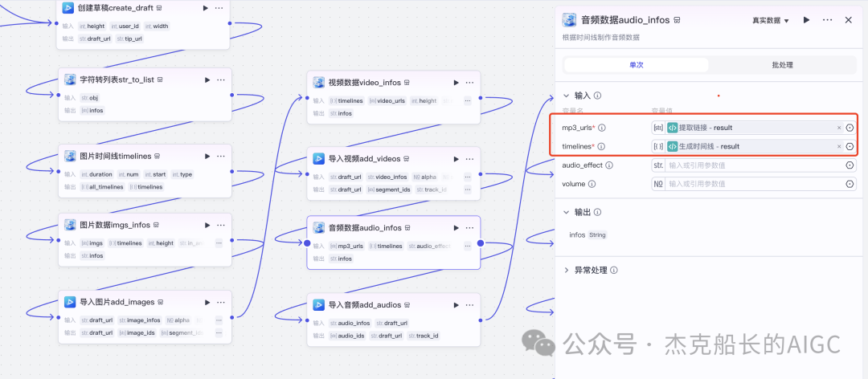This screenshot has height=379, width=868.
Task: Switch to the 单次 tab
Action: coord(636,65)
